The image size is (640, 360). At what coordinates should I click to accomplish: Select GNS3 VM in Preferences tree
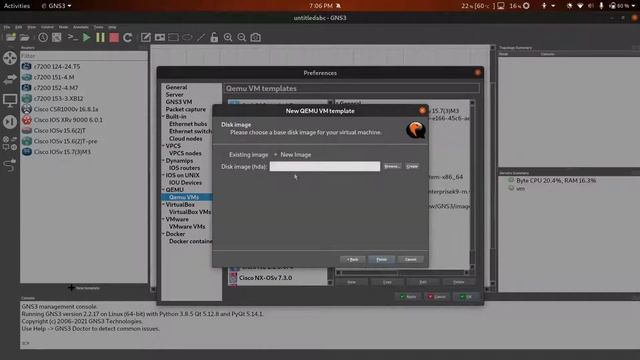pos(179,102)
